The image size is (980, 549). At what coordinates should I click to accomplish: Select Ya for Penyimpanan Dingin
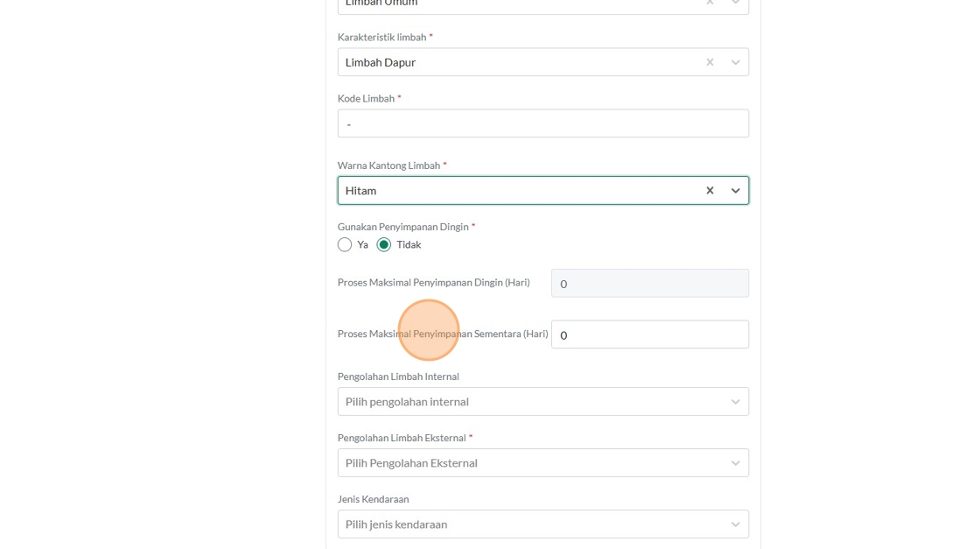click(345, 245)
